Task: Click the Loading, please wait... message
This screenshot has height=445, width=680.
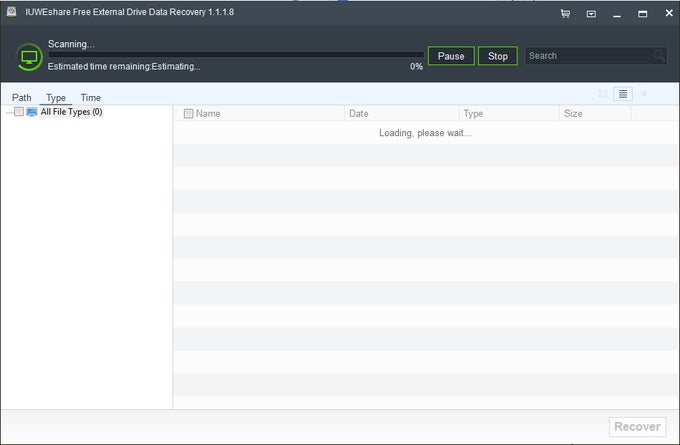Action: coord(425,133)
